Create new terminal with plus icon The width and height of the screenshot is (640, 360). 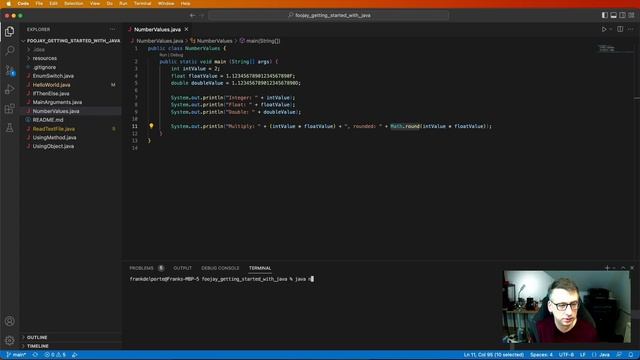(x=607, y=268)
